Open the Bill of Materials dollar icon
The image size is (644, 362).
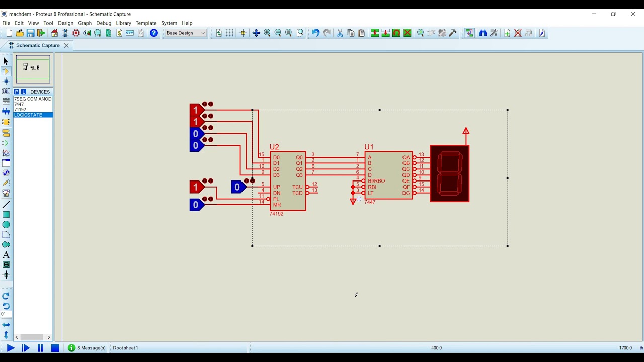[119, 33]
